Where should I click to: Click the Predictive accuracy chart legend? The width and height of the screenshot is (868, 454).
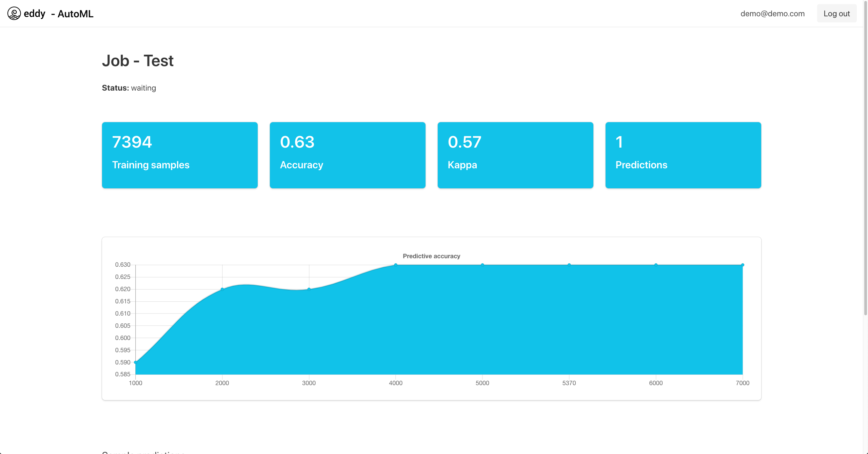pyautogui.click(x=431, y=256)
